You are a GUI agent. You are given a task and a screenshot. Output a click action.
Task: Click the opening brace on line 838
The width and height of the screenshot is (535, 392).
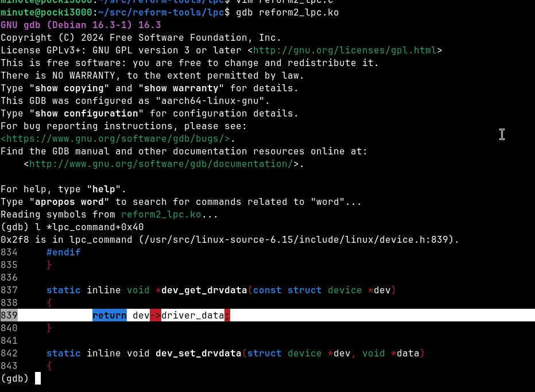pyautogui.click(x=49, y=302)
